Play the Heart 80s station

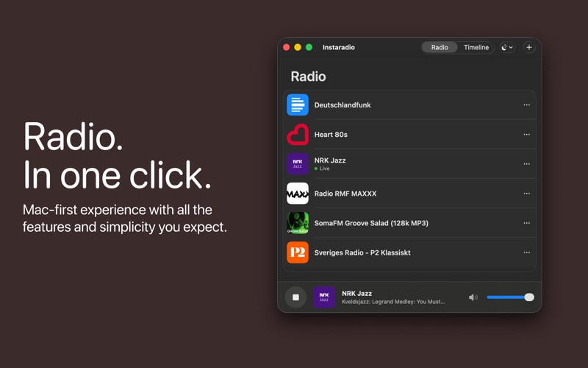click(409, 135)
